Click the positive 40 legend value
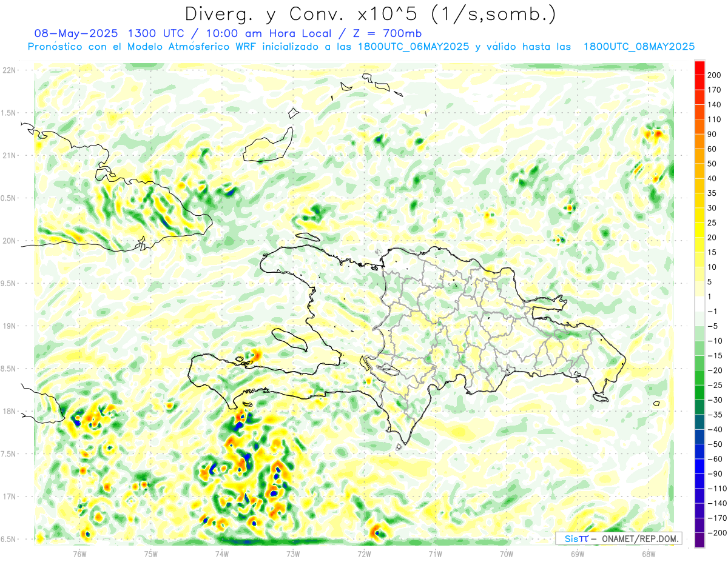The image size is (728, 562). [x=713, y=178]
